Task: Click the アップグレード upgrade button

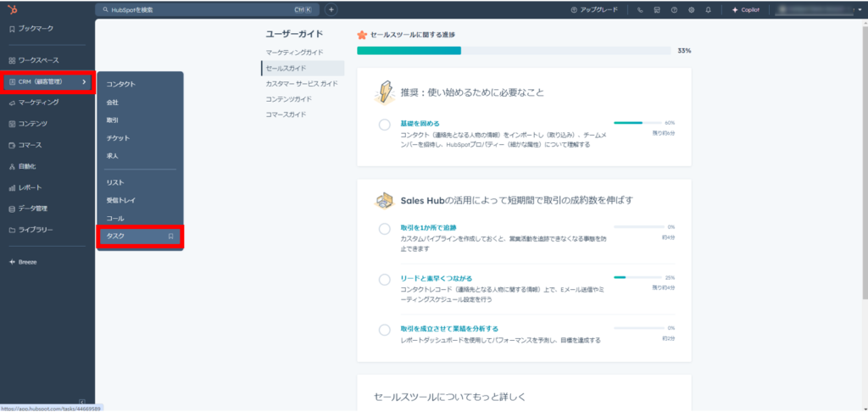Action: pyautogui.click(x=594, y=10)
